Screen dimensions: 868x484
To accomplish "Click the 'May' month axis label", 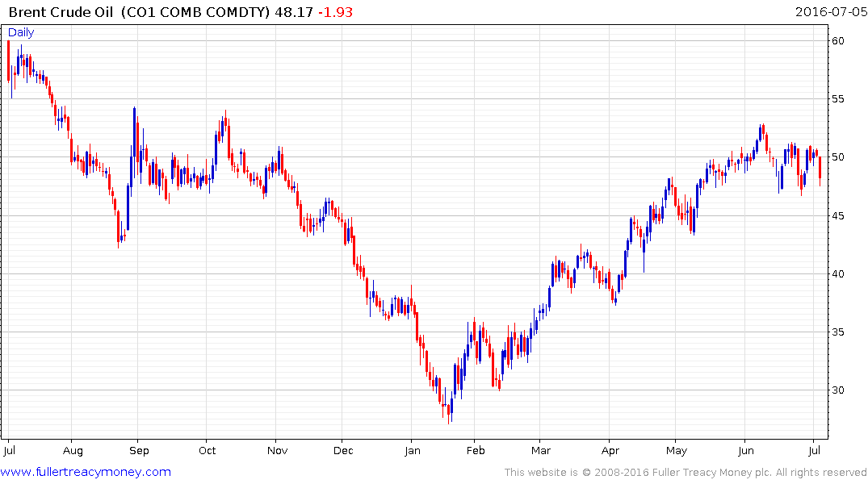I will (x=677, y=451).
